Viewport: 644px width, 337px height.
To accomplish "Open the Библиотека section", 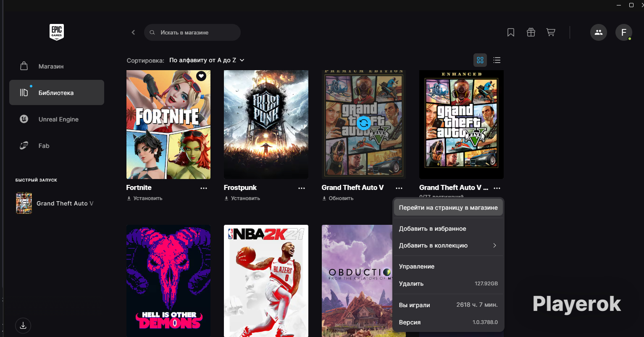I will 57,92.
